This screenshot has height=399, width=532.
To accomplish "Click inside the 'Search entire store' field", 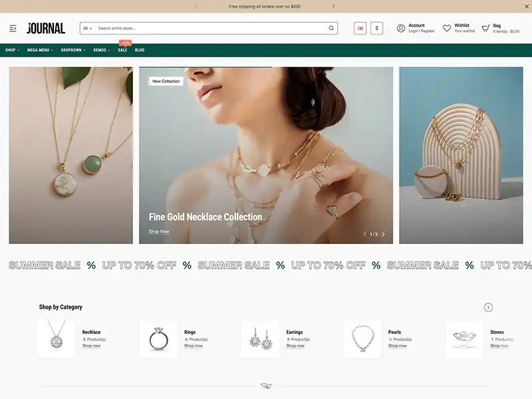I will 199,28.
